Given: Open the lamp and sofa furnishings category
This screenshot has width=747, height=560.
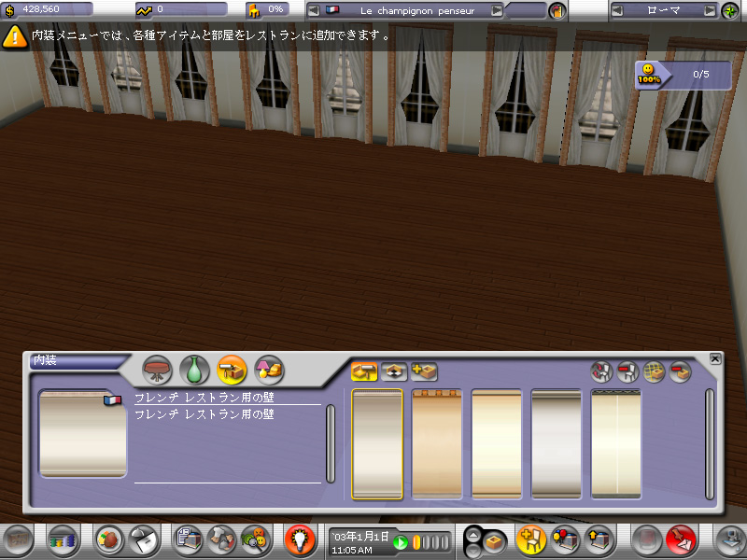Looking at the screenshot, I should 269,370.
